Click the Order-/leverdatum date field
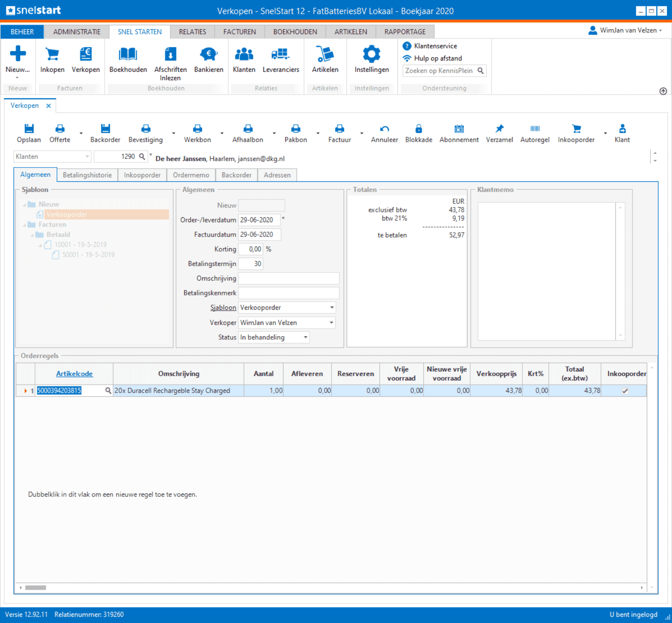This screenshot has height=623, width=672. (259, 220)
